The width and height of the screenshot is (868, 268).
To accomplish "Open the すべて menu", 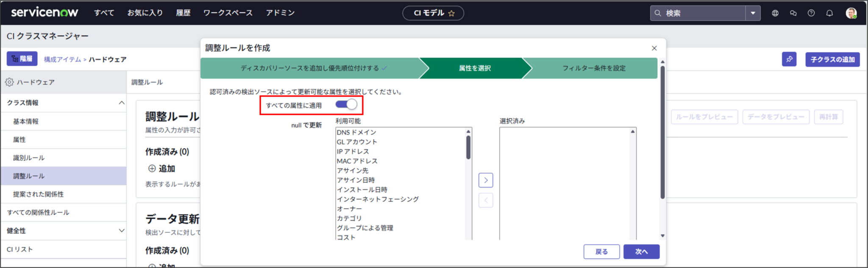I will click(x=104, y=13).
